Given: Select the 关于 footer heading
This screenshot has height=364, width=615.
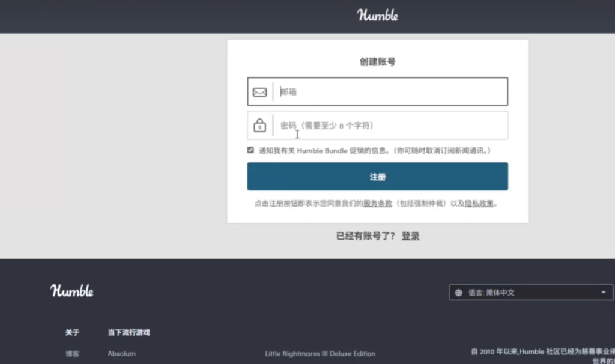Looking at the screenshot, I should point(72,332).
